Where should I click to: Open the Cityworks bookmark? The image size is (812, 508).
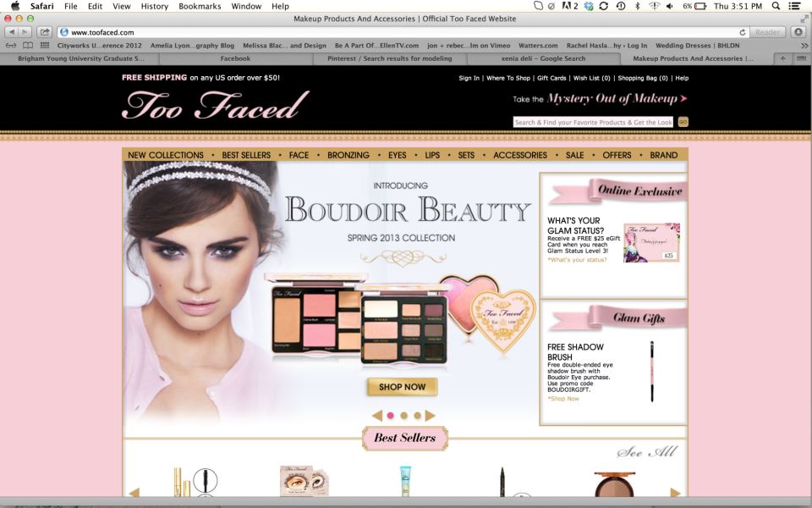[x=99, y=46]
